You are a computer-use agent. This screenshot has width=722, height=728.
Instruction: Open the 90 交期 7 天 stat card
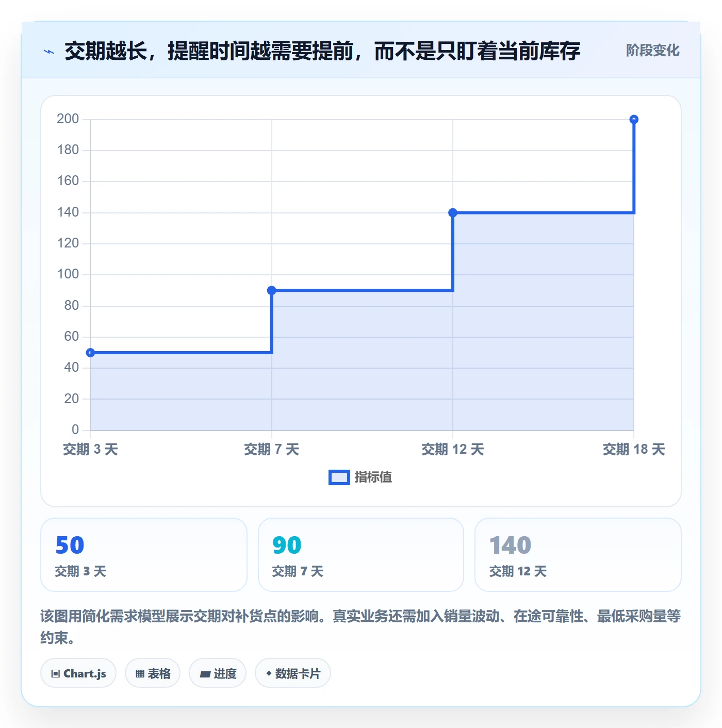coord(361,555)
